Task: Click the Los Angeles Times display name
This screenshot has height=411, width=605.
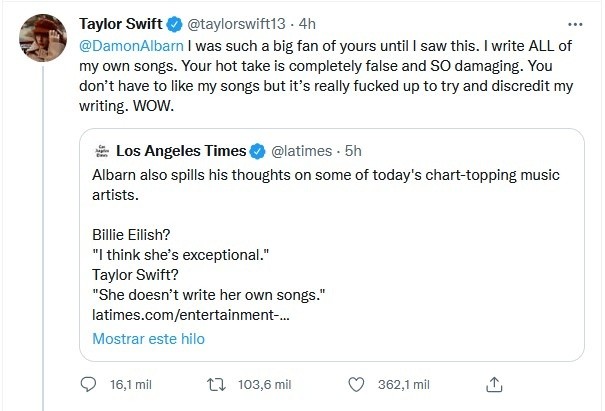Action: 181,151
